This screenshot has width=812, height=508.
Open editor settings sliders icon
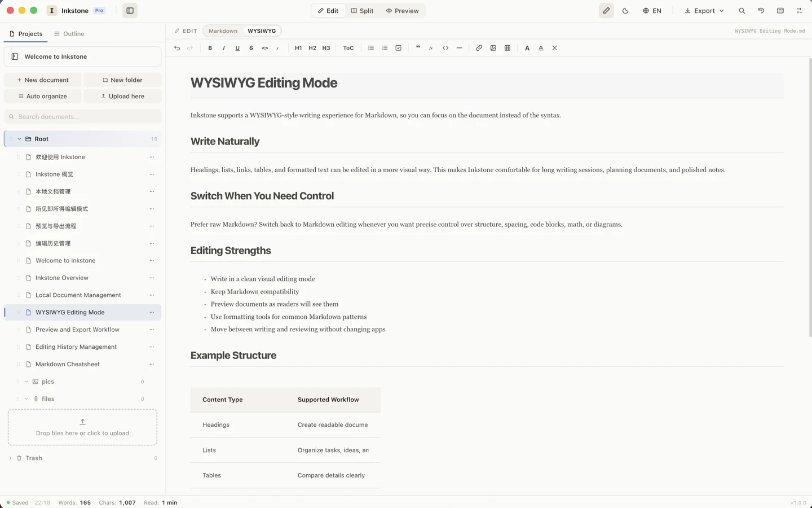(x=800, y=11)
